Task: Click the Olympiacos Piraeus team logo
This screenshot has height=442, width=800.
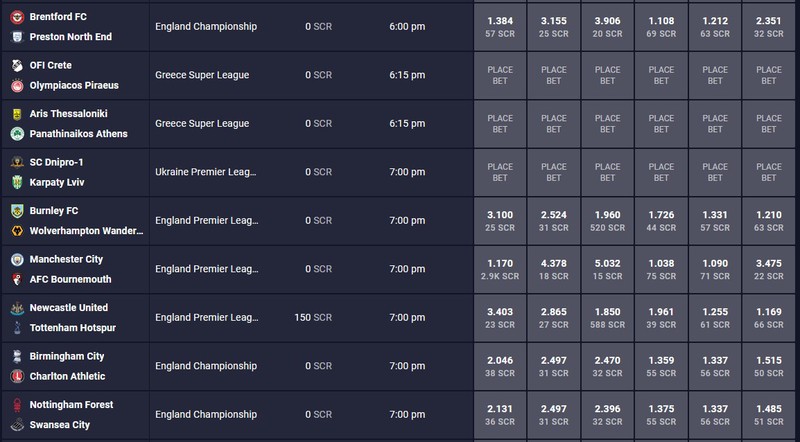Action: tap(17, 85)
